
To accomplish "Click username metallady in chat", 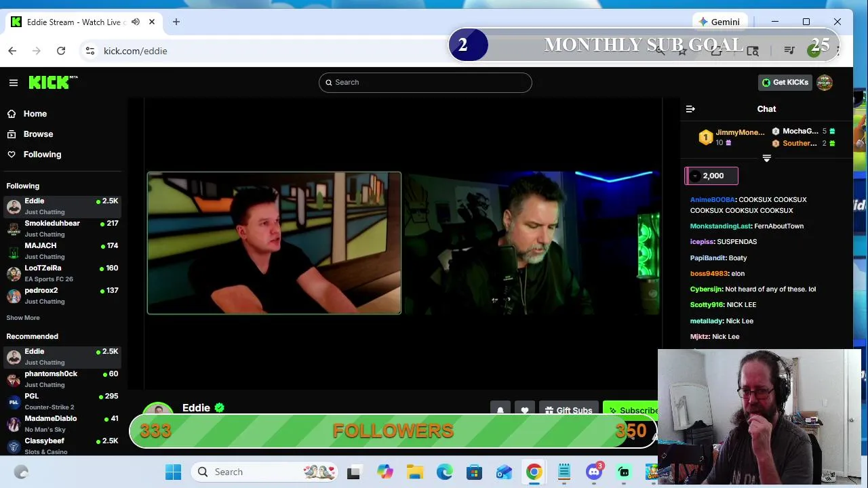I will (x=707, y=321).
